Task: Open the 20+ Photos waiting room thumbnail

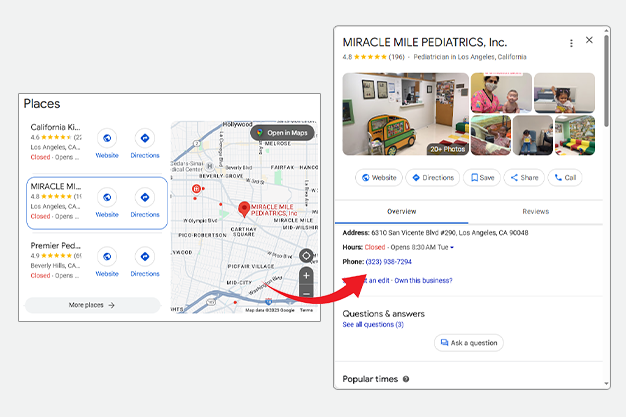Action: pos(406,114)
